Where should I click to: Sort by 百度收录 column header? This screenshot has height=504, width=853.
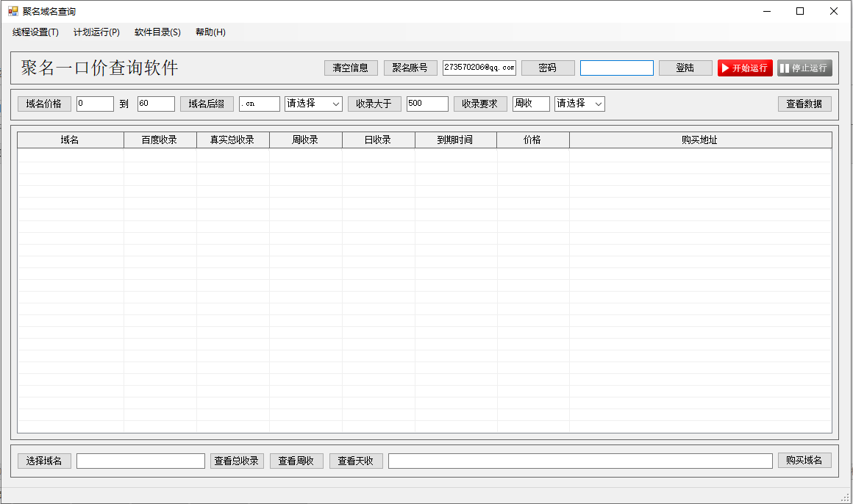[160, 140]
